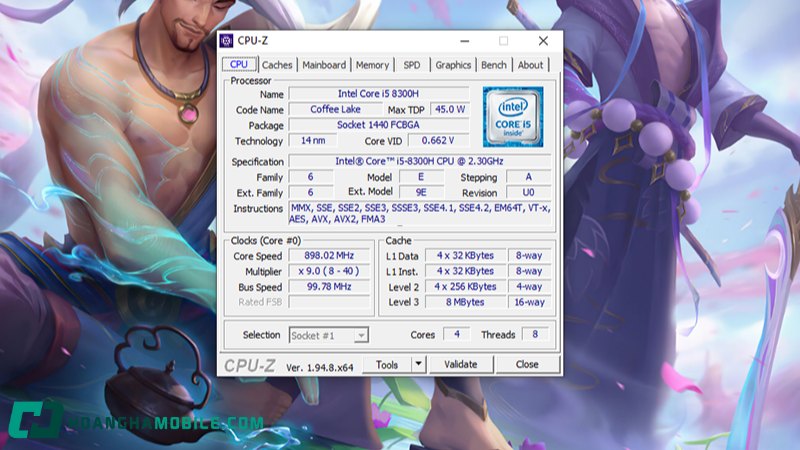Viewport: 800px width, 450px height.
Task: Click the CPU-Z title bar app icon
Action: [x=226, y=41]
